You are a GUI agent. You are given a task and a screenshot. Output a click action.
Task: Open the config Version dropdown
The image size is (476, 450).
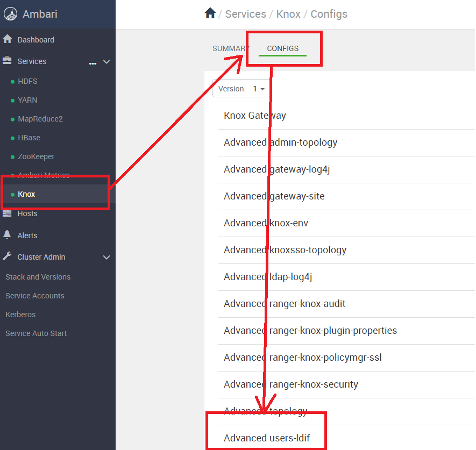pos(239,89)
